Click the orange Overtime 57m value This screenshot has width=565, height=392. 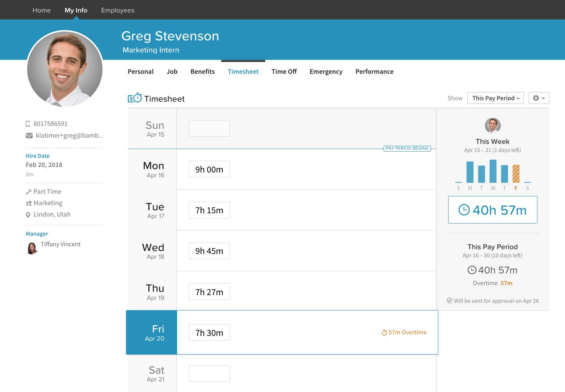pyautogui.click(x=506, y=283)
